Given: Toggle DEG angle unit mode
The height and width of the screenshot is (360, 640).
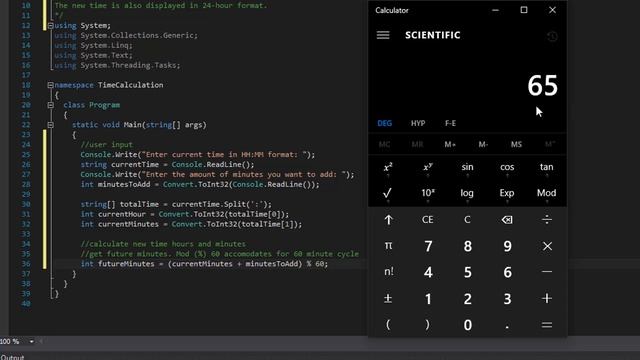Looking at the screenshot, I should coord(384,123).
